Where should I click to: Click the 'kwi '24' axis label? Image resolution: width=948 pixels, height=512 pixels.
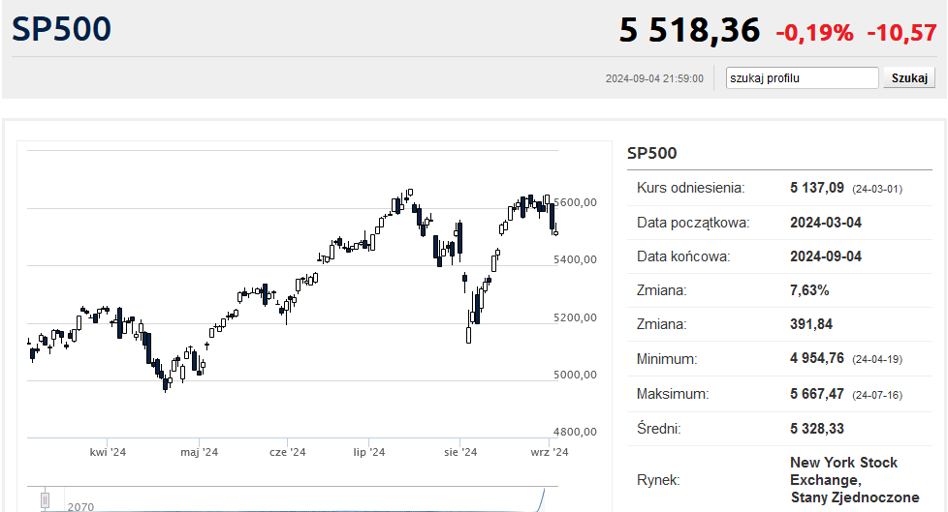click(x=108, y=452)
